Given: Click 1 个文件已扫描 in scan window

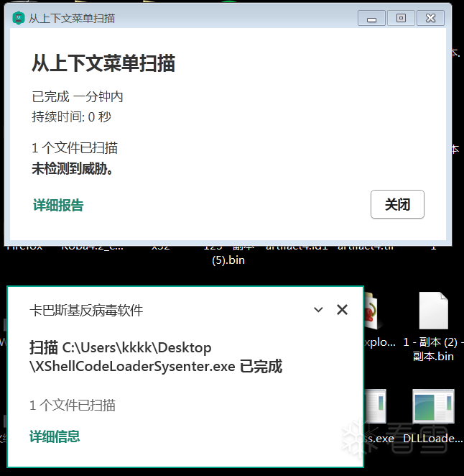Looking at the screenshot, I should (x=75, y=148).
